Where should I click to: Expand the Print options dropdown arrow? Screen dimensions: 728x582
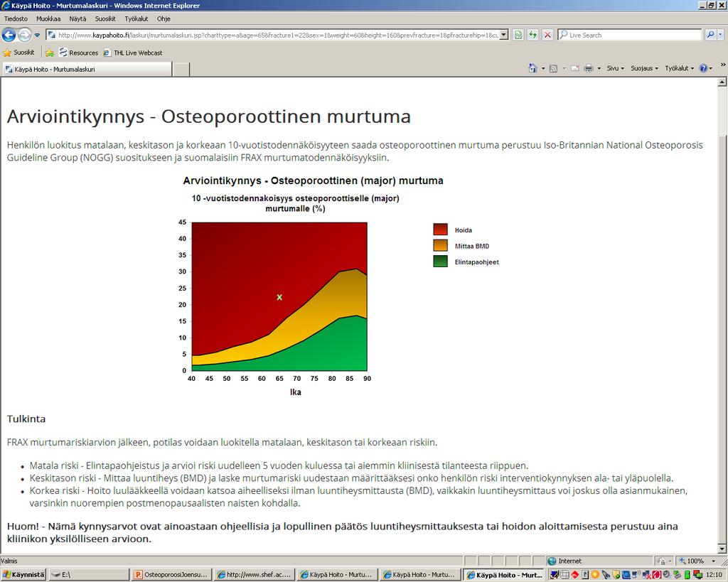599,69
